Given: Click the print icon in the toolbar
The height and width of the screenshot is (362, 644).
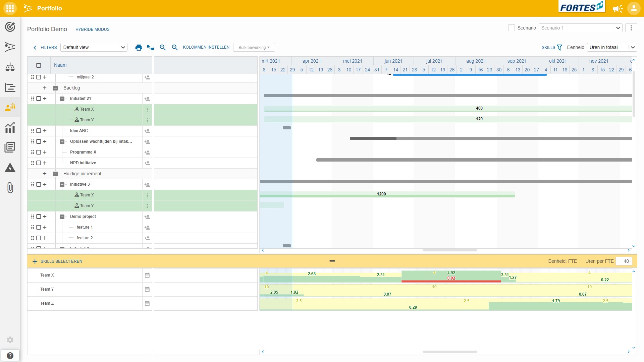Looking at the screenshot, I should (x=139, y=47).
